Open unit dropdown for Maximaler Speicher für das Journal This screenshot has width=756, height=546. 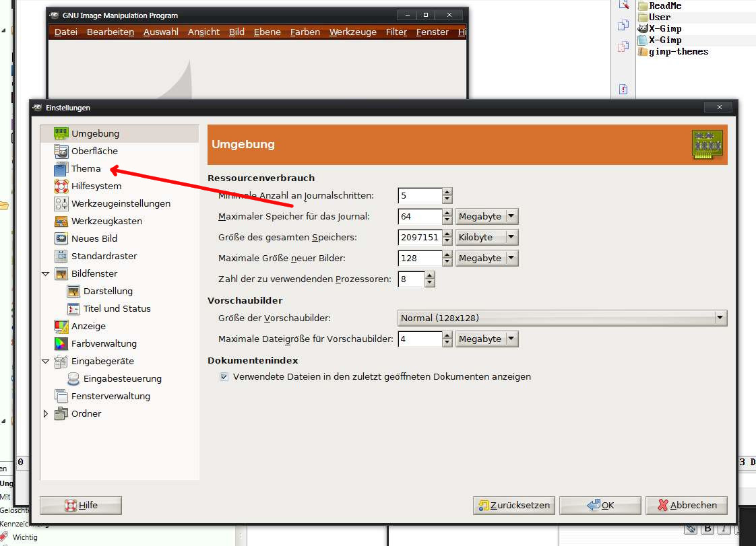click(487, 216)
